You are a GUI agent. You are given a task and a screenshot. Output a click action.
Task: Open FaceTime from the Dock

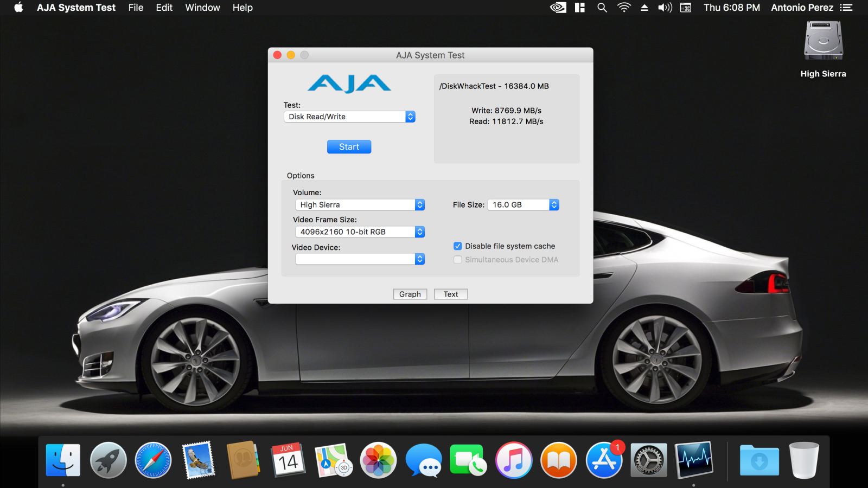point(469,460)
